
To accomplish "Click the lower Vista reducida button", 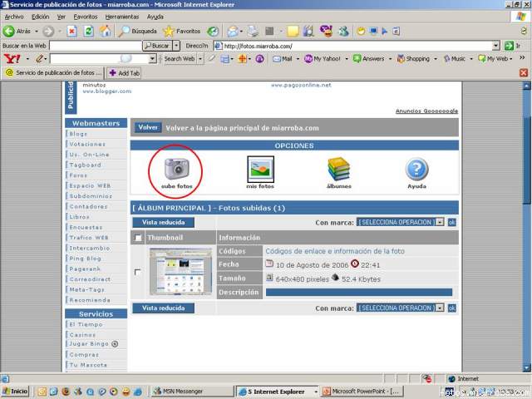I will [163, 308].
